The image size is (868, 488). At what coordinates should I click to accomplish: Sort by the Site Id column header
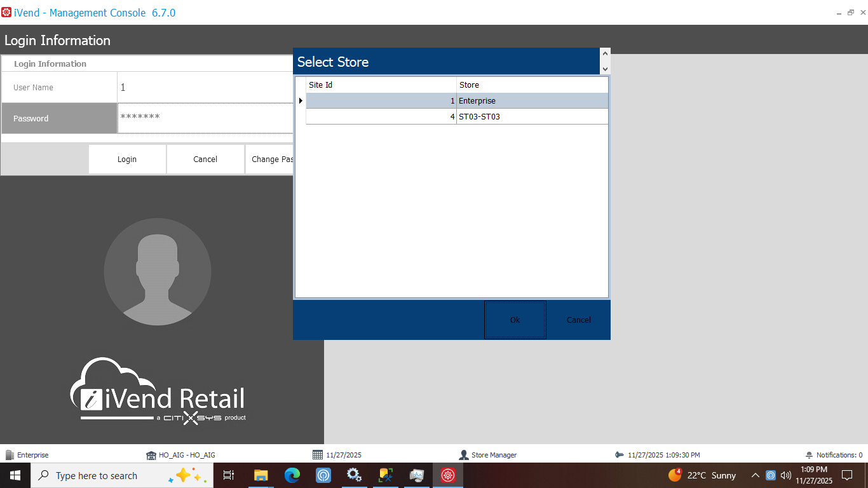pos(381,85)
